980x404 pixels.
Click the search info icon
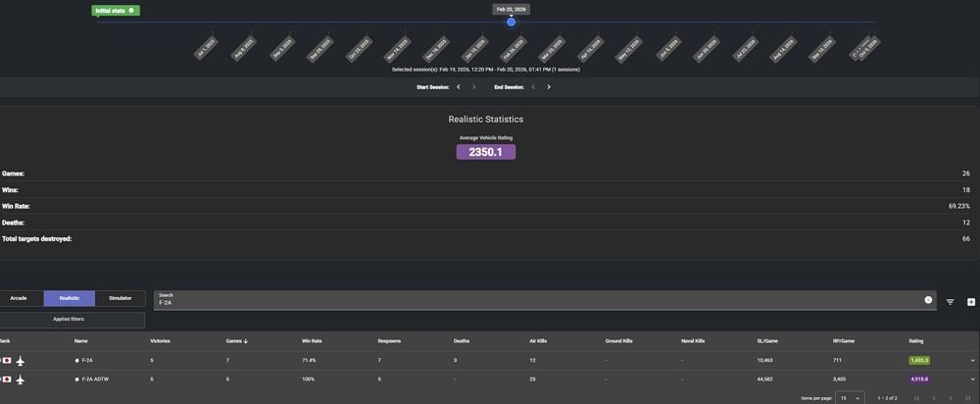click(928, 300)
